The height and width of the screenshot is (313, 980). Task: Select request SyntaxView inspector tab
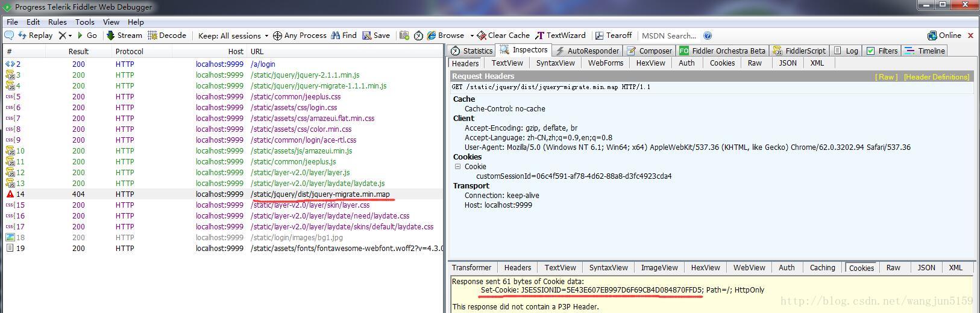tap(555, 63)
